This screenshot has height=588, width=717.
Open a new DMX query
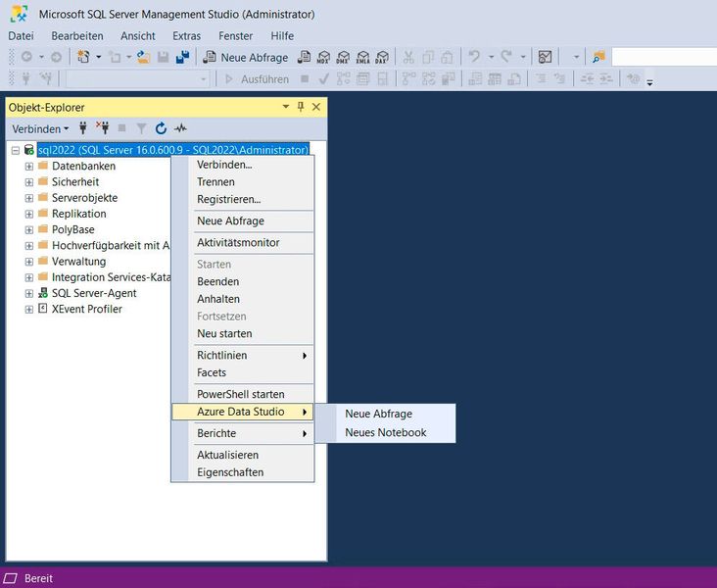[x=343, y=57]
